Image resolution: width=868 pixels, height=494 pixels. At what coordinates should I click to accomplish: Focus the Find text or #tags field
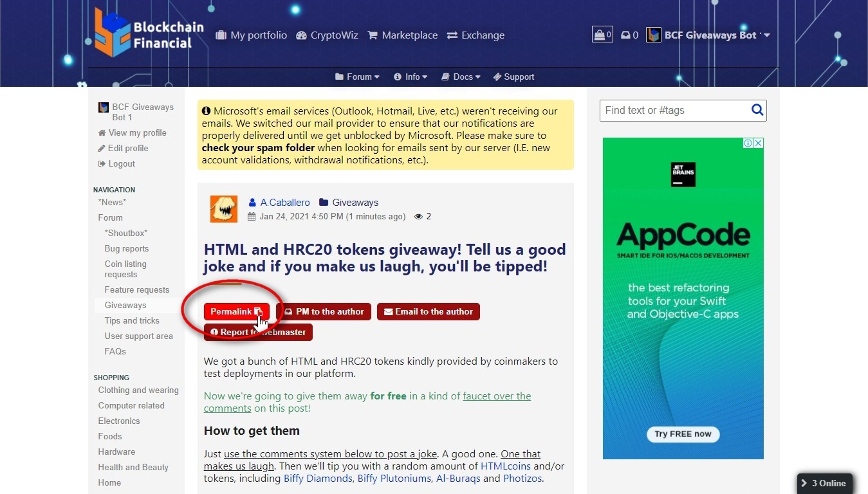pos(672,110)
